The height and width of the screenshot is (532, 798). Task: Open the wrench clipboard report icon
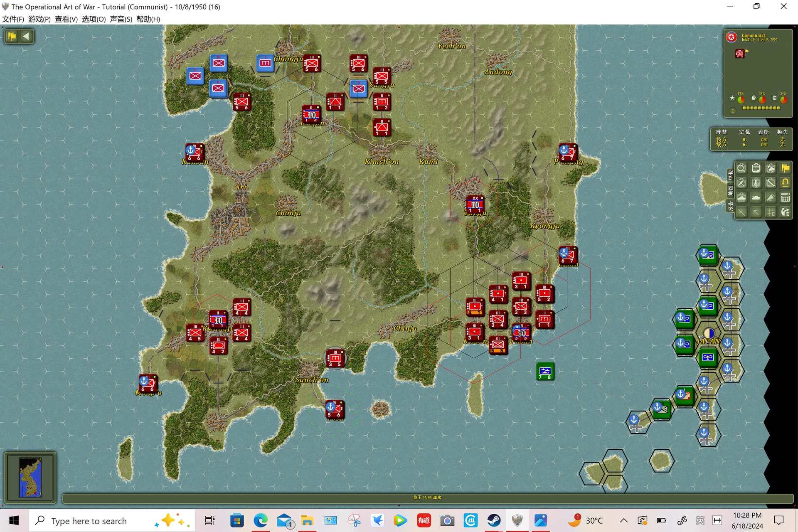tap(771, 182)
